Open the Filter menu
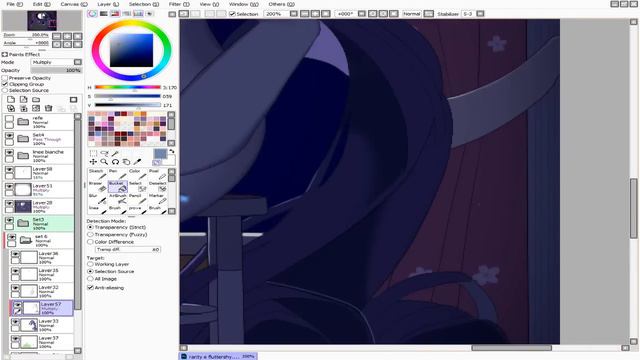The image size is (640, 360). [x=179, y=4]
